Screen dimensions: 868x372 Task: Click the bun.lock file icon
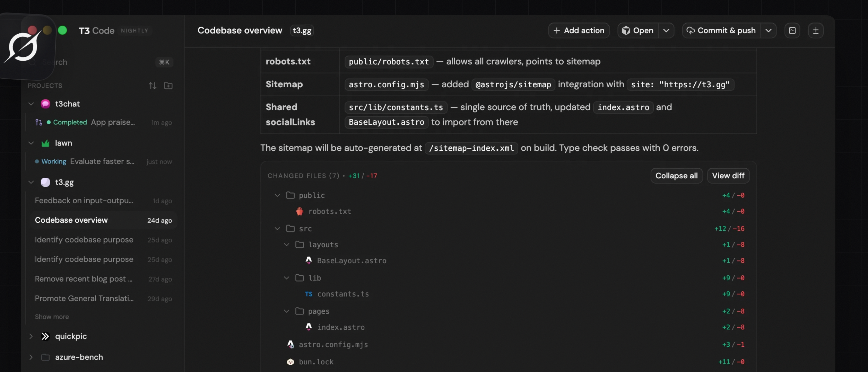290,362
